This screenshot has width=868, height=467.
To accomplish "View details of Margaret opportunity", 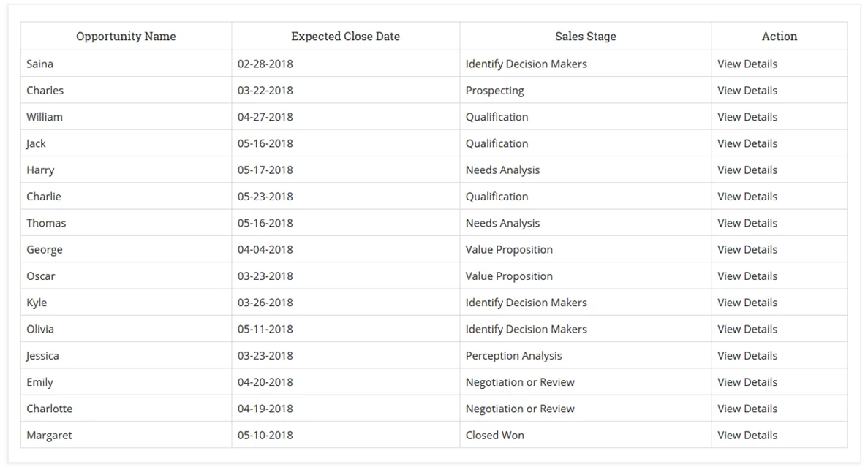I will pos(747,436).
